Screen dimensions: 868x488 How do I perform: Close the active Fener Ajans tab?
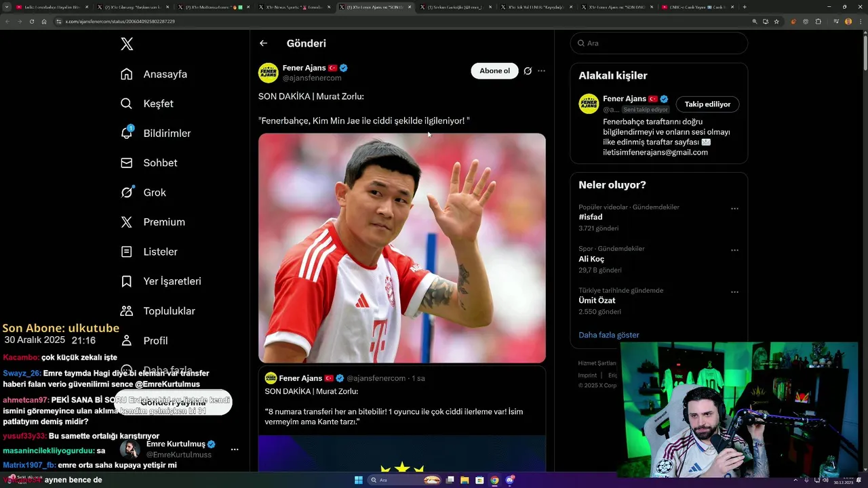pyautogui.click(x=410, y=7)
